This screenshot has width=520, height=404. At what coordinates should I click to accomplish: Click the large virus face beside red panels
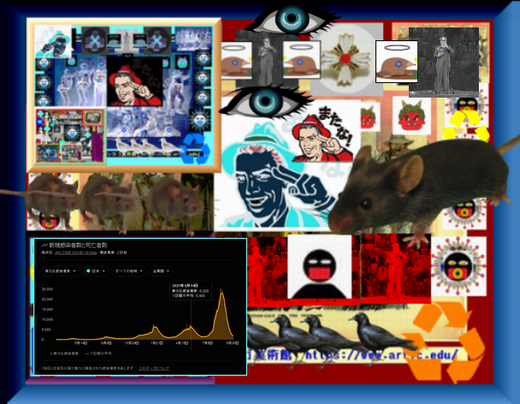click(459, 266)
